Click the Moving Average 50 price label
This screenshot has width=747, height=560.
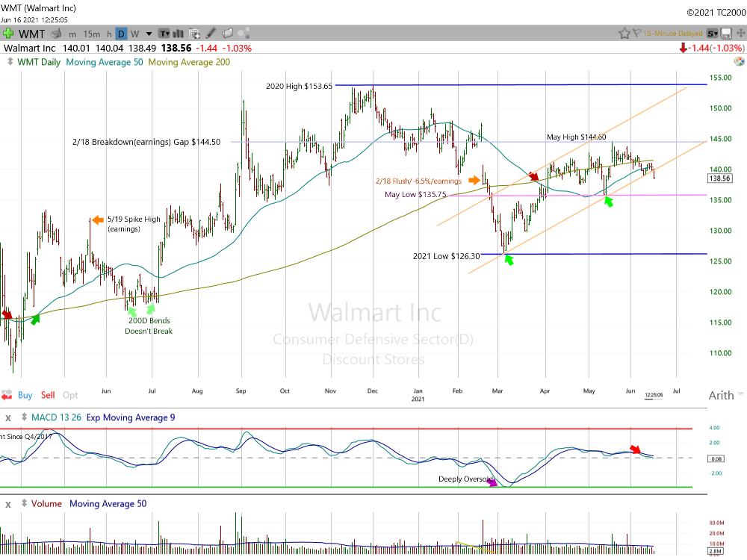(x=105, y=62)
